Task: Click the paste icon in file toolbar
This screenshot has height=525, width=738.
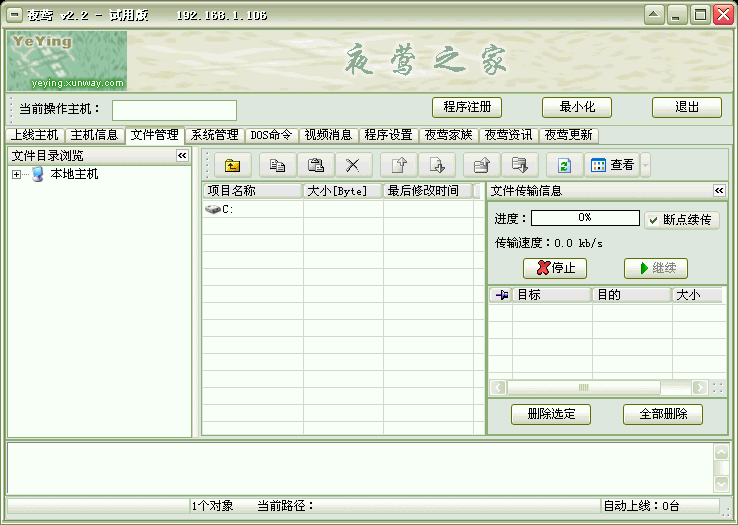Action: (315, 166)
